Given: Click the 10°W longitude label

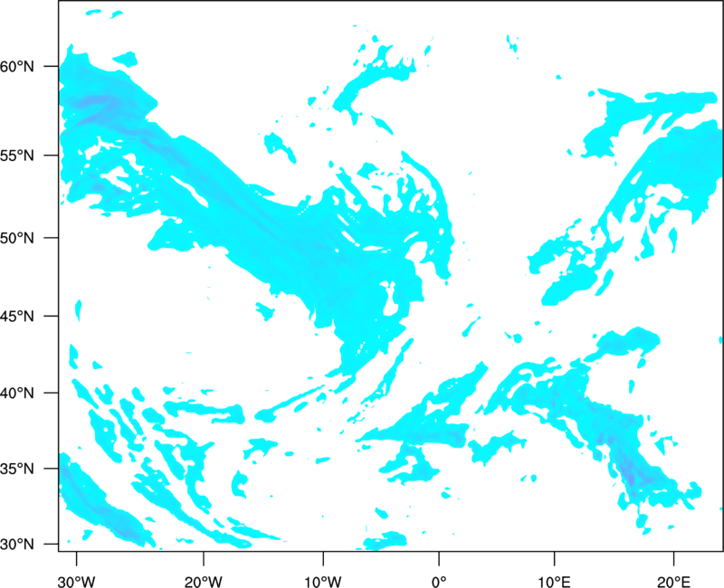Looking at the screenshot, I should [x=323, y=582].
